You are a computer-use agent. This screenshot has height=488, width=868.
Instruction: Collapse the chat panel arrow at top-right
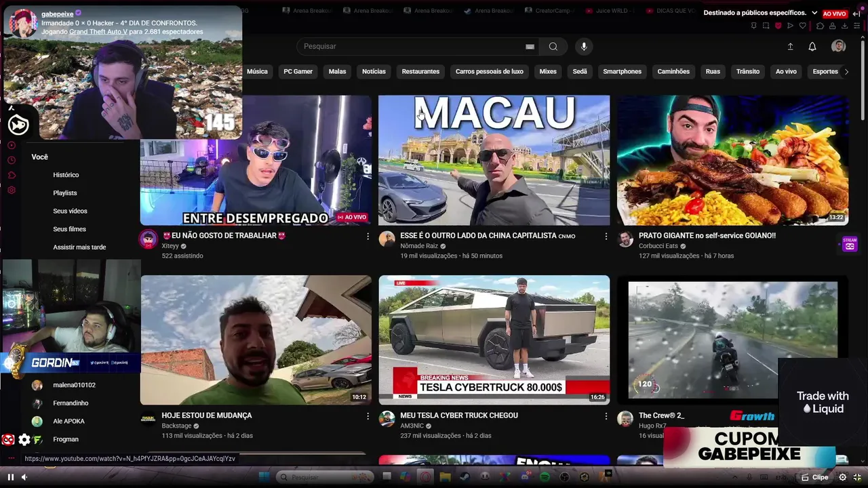[x=857, y=13]
